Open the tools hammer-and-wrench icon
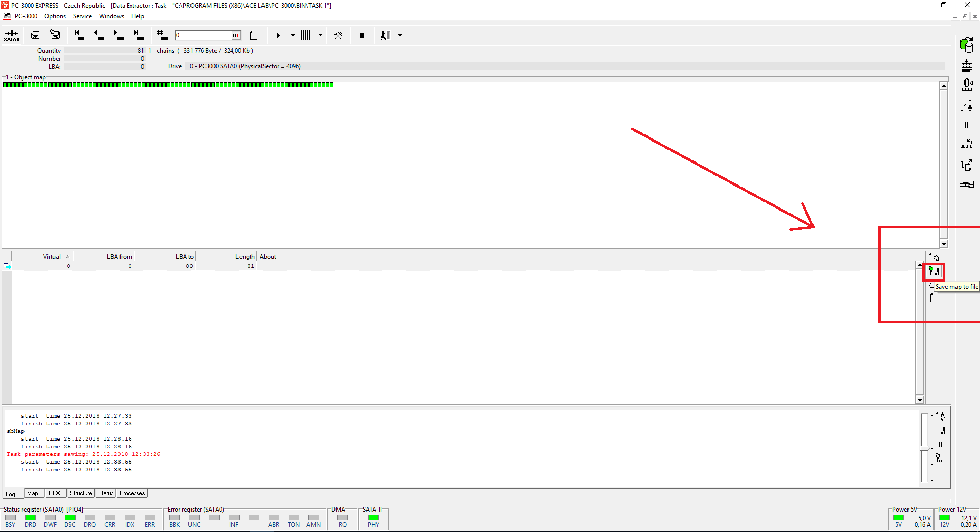This screenshot has height=532, width=980. point(338,35)
